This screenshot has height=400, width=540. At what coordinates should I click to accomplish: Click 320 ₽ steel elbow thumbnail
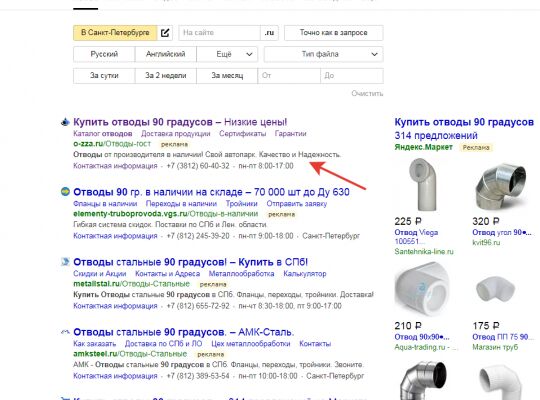[x=501, y=186]
